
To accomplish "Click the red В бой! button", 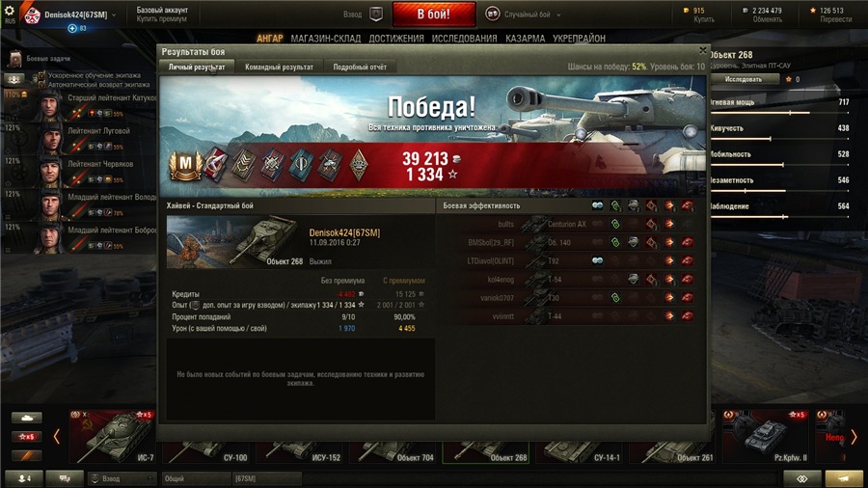I will pyautogui.click(x=433, y=14).
